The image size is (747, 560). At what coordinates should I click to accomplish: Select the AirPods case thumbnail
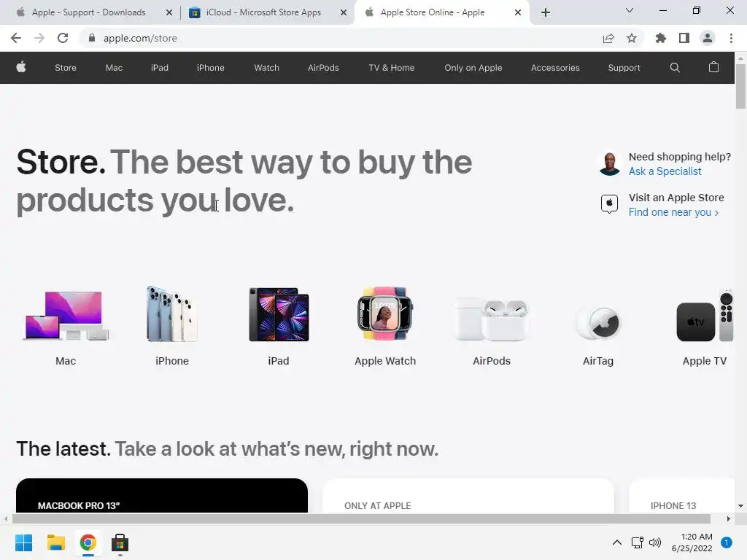point(492,319)
